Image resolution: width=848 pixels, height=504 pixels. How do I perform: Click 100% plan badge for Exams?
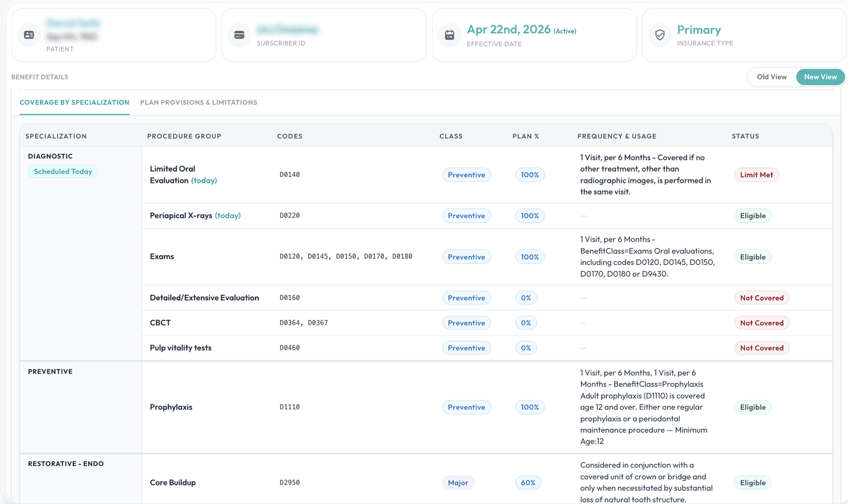(x=529, y=257)
